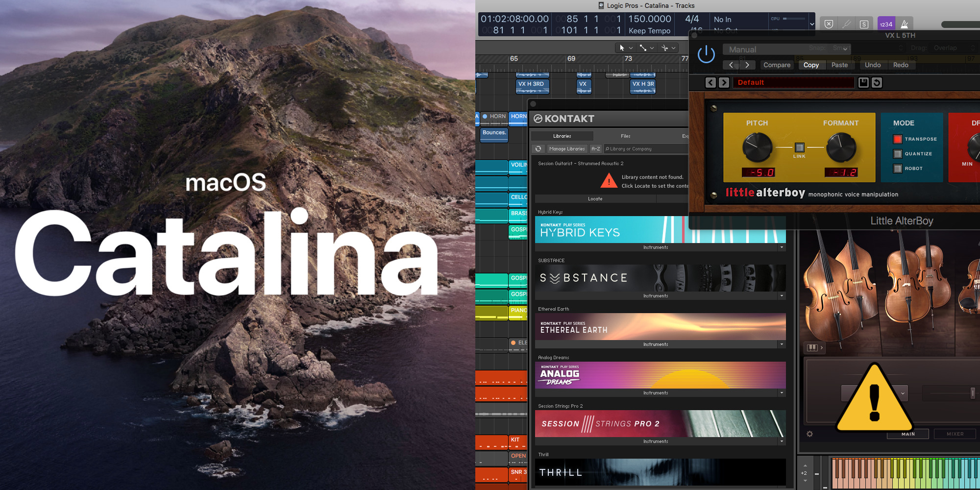The height and width of the screenshot is (490, 980).
Task: Enable Transpose mode in Little AlterBoy
Action: (898, 139)
